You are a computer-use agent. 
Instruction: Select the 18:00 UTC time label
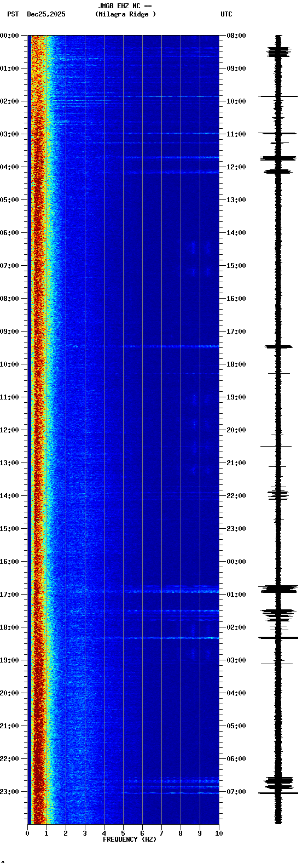click(x=236, y=364)
